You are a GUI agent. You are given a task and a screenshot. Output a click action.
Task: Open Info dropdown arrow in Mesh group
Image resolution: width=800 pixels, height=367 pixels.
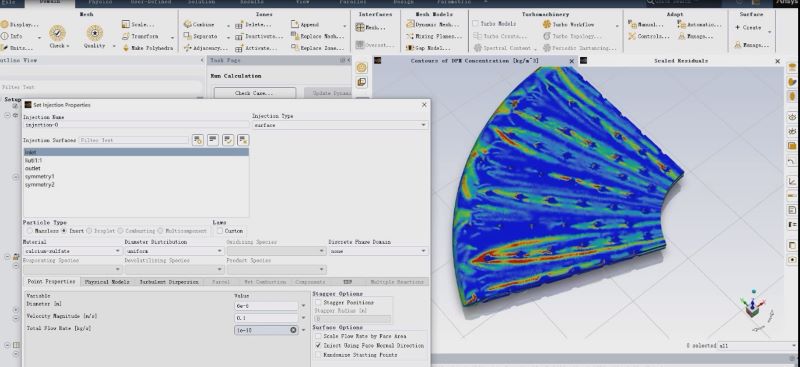39,37
